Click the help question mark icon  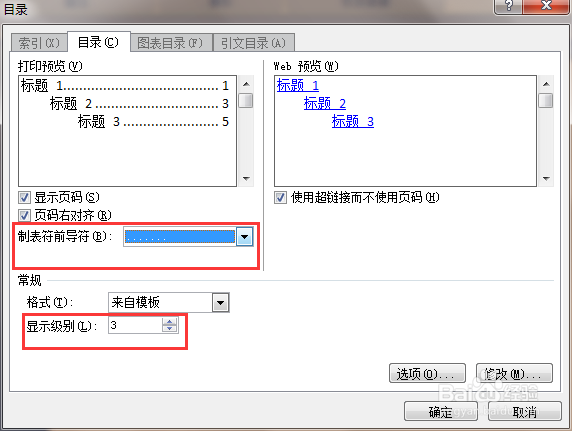click(509, 6)
